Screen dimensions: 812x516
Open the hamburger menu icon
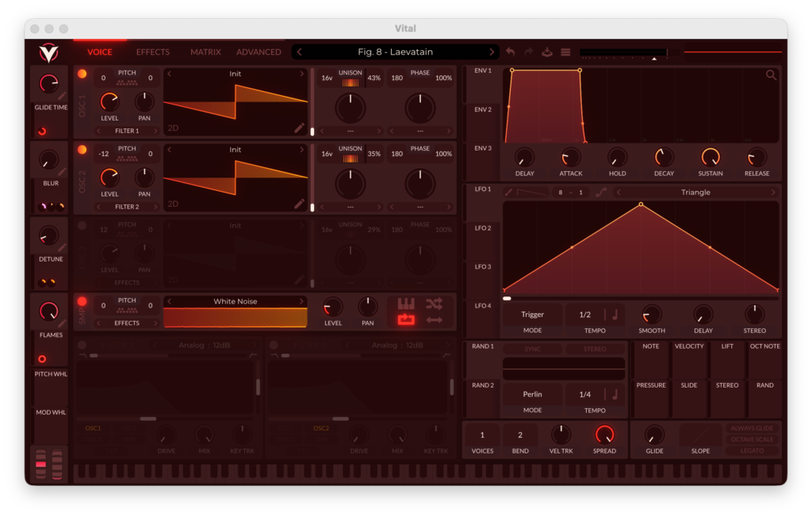click(x=565, y=52)
